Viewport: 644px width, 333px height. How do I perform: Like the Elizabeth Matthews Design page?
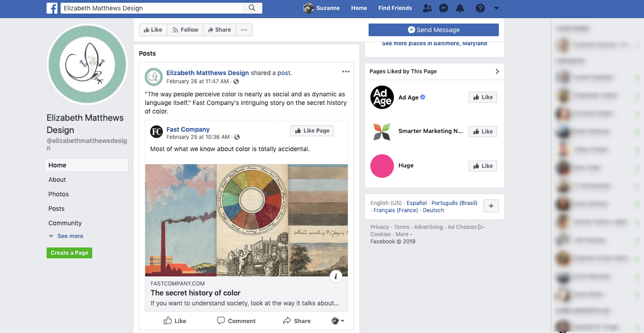(153, 30)
